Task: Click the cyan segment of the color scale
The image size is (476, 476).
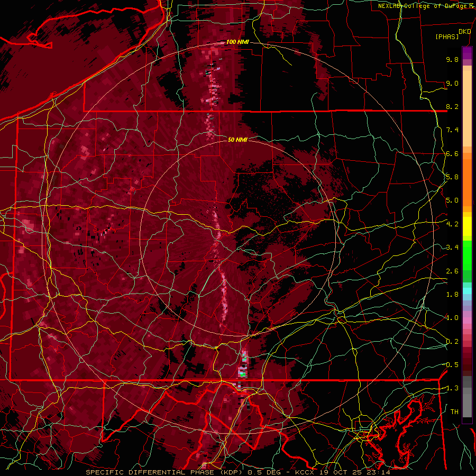Action: coord(467,291)
